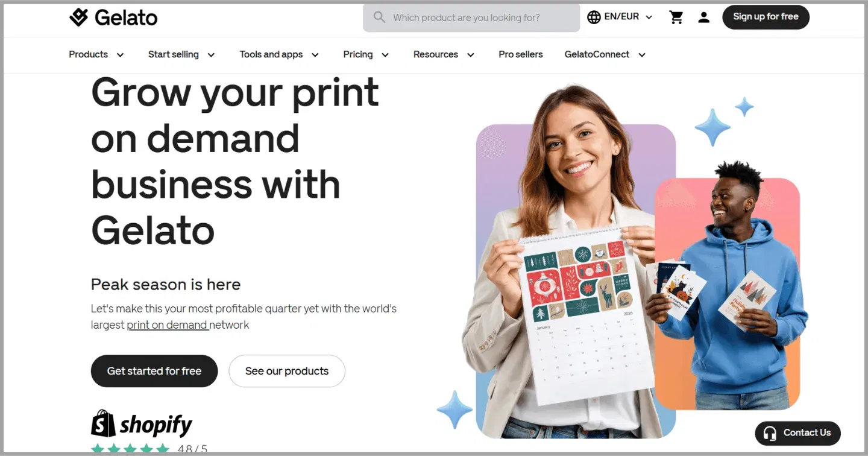Open the shopping cart icon
Screen dimensions: 868x456
(676, 17)
